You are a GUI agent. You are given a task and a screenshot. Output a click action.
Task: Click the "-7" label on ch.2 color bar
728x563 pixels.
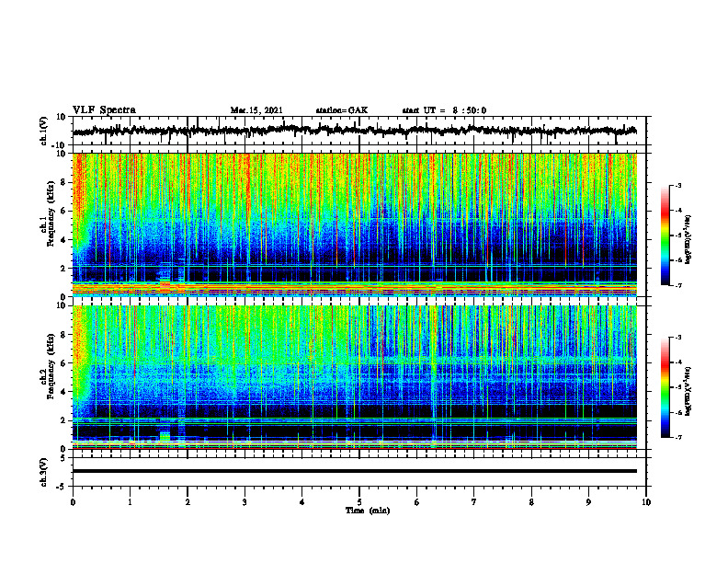click(677, 438)
